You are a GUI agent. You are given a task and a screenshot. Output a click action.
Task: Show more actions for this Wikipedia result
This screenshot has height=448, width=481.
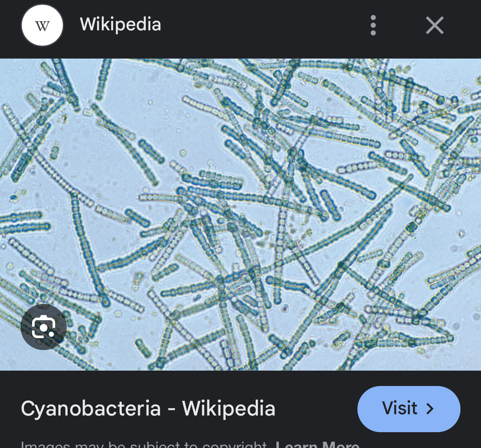[x=373, y=25]
